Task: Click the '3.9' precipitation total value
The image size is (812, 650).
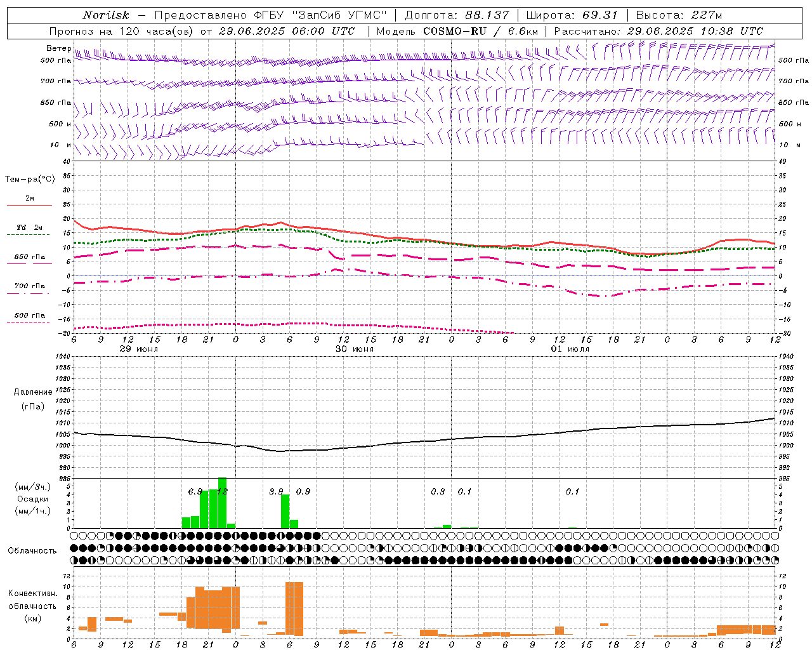Action: (x=276, y=492)
